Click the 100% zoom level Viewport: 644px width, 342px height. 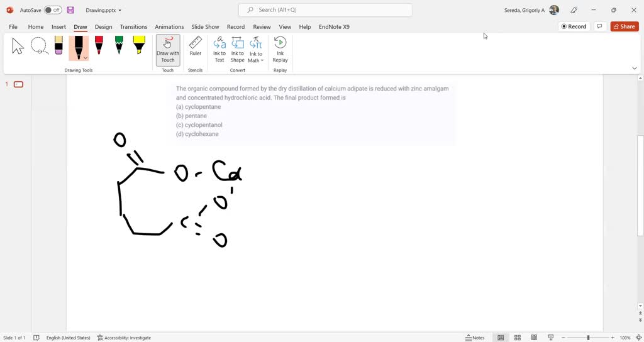625,338
